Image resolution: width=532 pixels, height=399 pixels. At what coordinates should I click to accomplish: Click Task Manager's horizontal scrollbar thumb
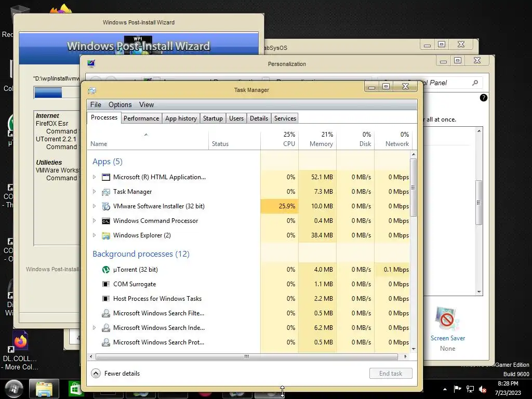click(x=247, y=356)
